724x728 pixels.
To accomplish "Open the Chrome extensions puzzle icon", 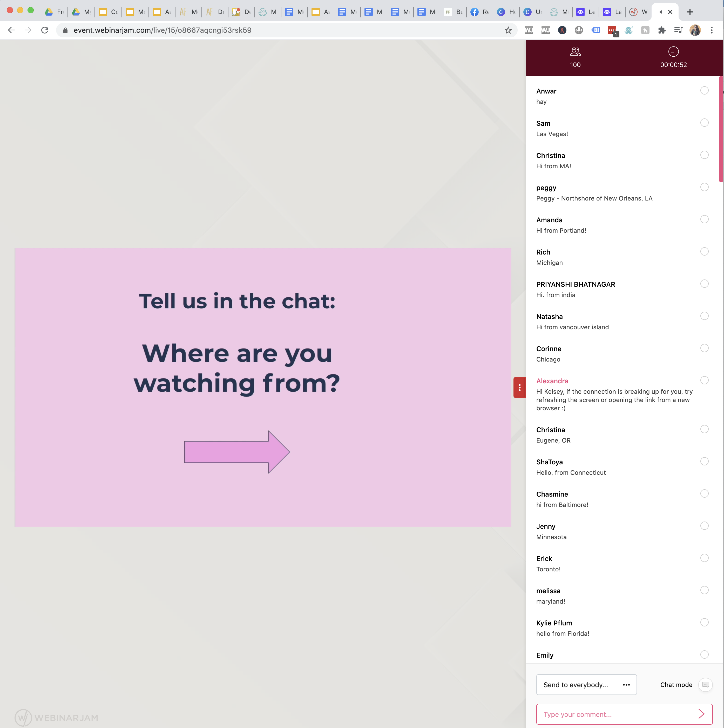I will coord(662,30).
